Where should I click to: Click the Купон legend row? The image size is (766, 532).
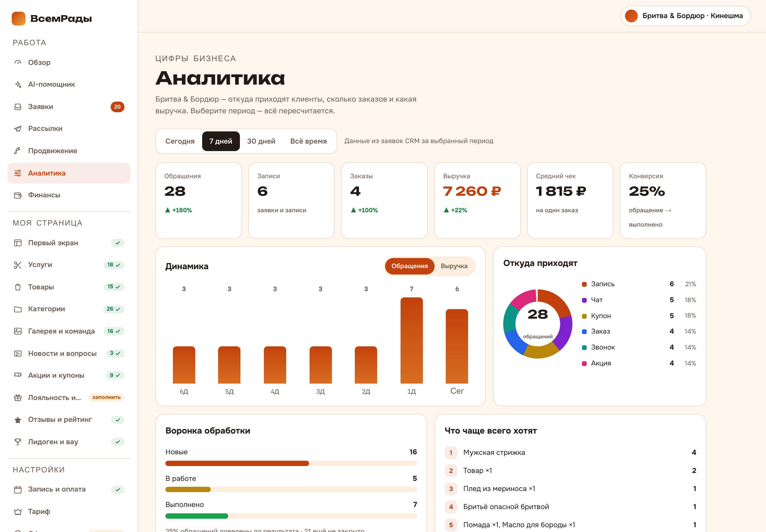[x=639, y=316]
